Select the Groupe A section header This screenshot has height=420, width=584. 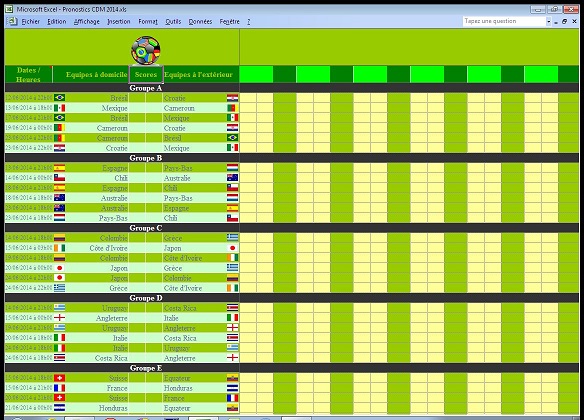pos(146,88)
